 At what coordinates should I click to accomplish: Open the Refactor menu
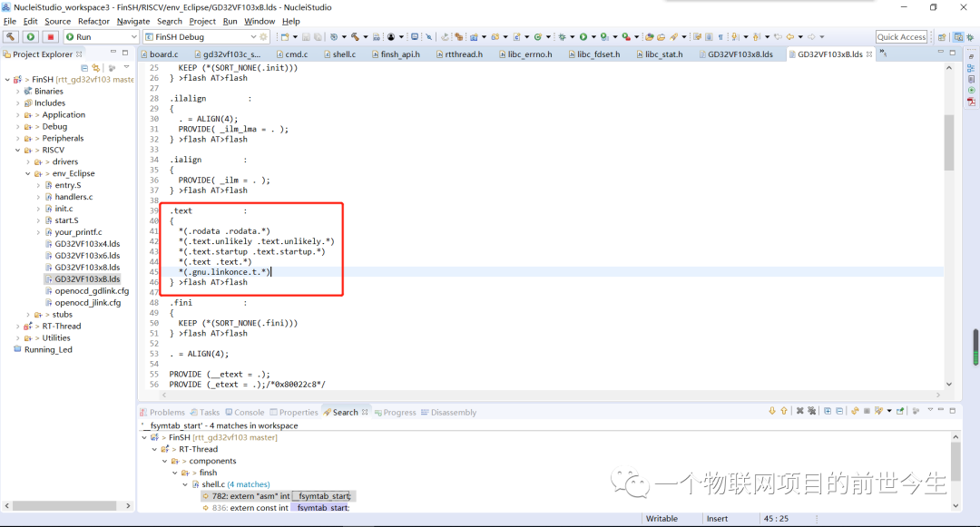pyautogui.click(x=93, y=21)
